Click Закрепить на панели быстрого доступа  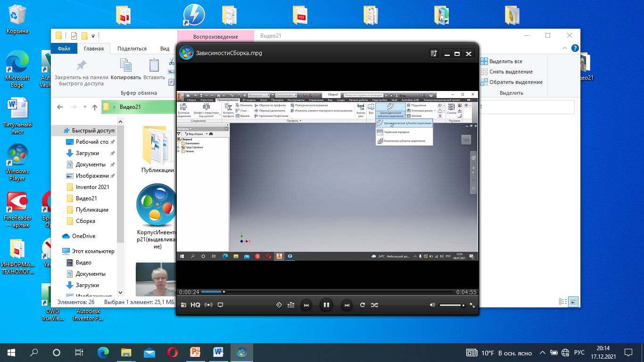click(x=82, y=73)
